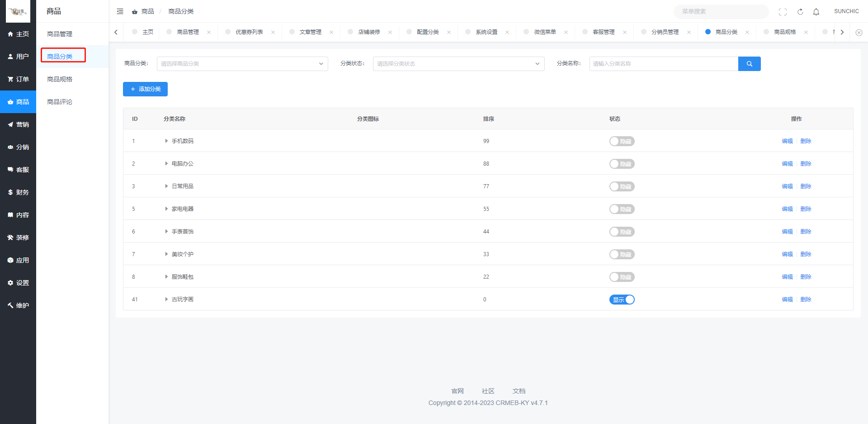The image size is (868, 424).
Task: Switch to the 配置分类 tab
Action: (428, 32)
